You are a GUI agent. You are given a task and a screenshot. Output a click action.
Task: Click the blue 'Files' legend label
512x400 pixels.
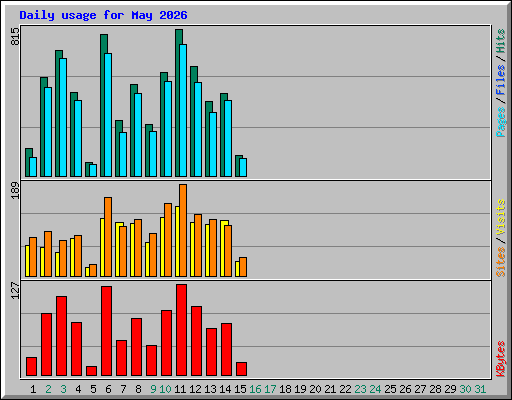pos(500,80)
